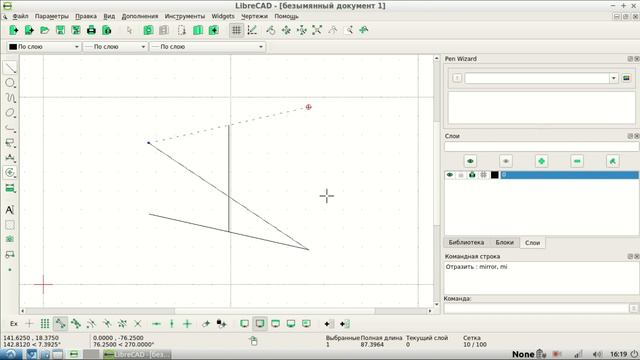Click the Open file folder icon
This screenshot has width=640, height=360.
click(x=44, y=30)
